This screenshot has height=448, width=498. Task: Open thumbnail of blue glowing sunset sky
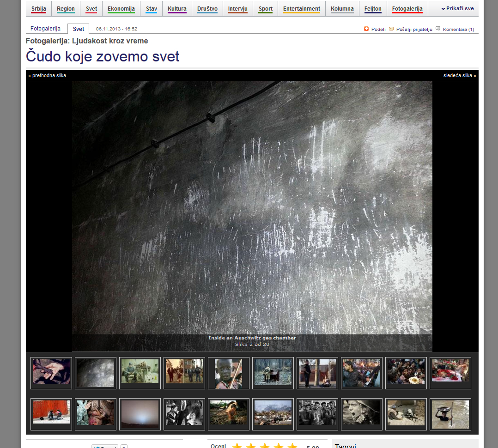coord(140,414)
